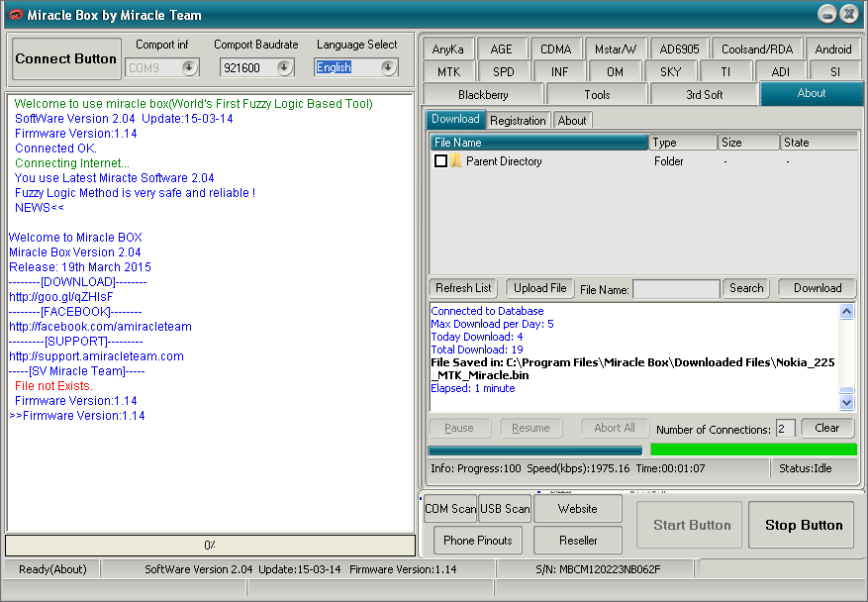Click the Connect Button
This screenshot has width=868, height=602.
(x=66, y=58)
